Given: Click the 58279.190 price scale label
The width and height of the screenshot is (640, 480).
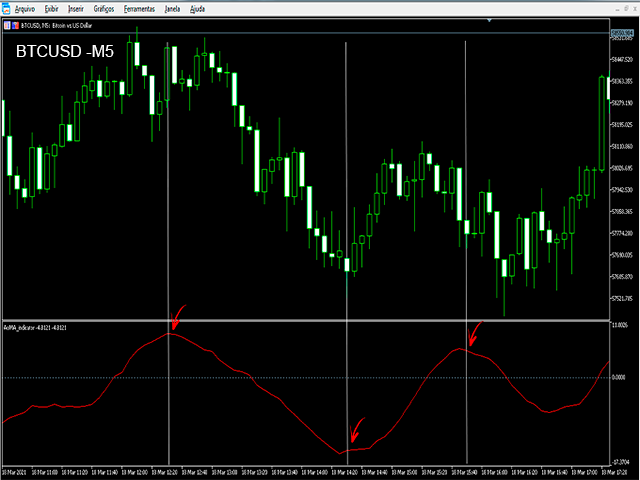Looking at the screenshot, I should tap(622, 103).
